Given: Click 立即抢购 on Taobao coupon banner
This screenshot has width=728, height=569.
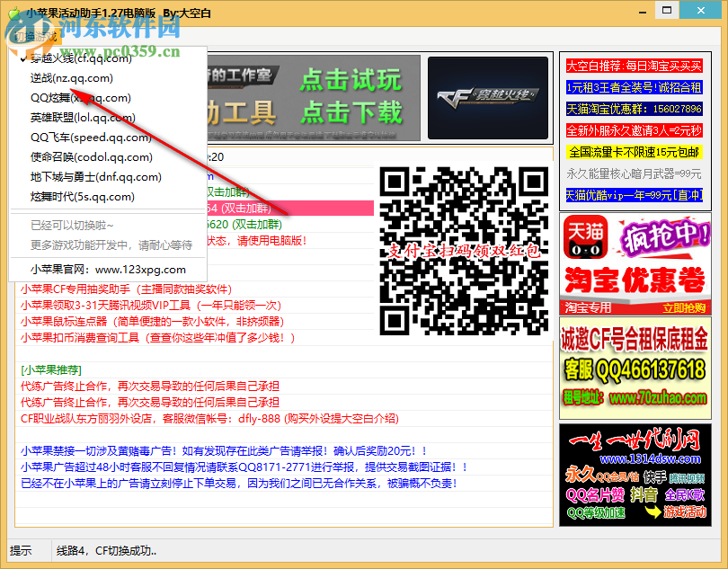Looking at the screenshot, I should [683, 308].
